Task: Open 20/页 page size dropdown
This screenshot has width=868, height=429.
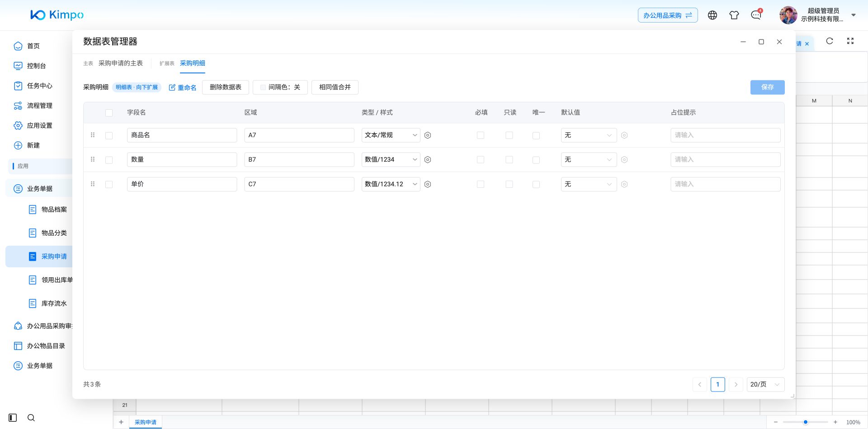Action: 765,384
